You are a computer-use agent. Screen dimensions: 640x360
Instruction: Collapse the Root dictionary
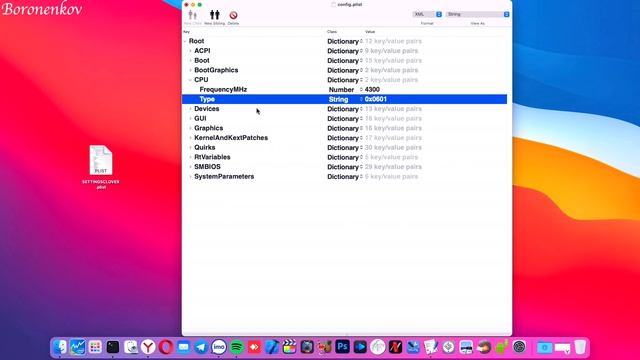185,41
